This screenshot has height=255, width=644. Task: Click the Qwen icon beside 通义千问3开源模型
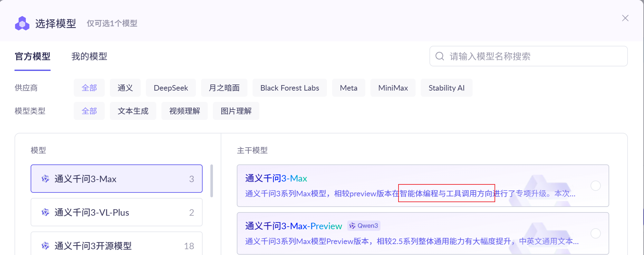[x=45, y=246]
